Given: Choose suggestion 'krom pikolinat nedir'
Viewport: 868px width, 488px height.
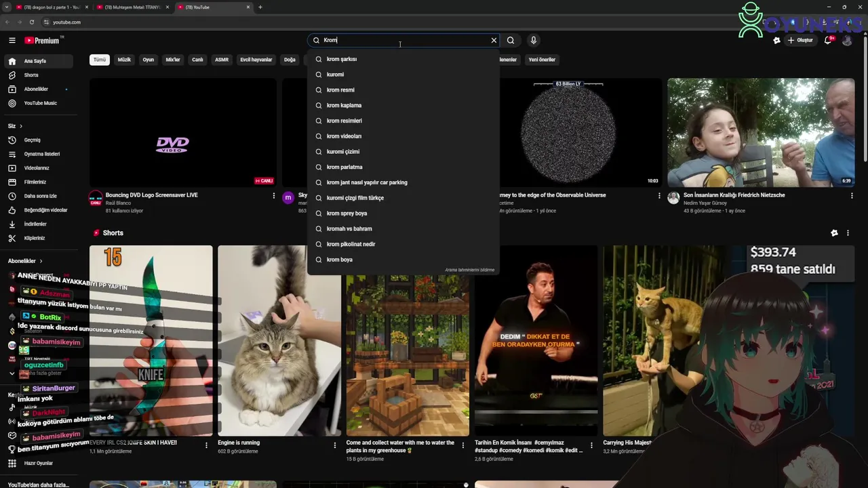Looking at the screenshot, I should [403, 244].
